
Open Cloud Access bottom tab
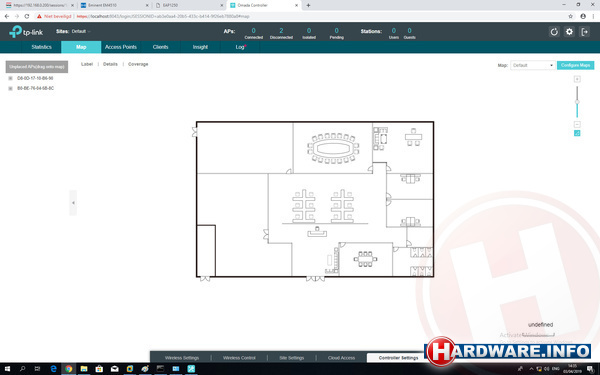coord(341,358)
